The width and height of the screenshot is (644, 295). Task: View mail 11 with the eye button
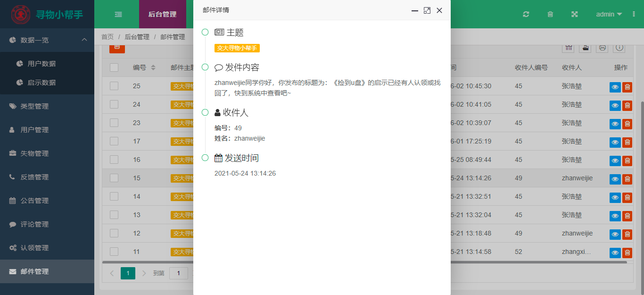click(615, 253)
